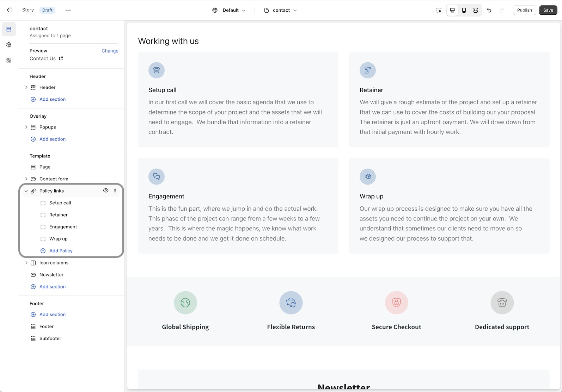Hide the Policy links section
Screen dimensions: 562x392
[x=106, y=191]
